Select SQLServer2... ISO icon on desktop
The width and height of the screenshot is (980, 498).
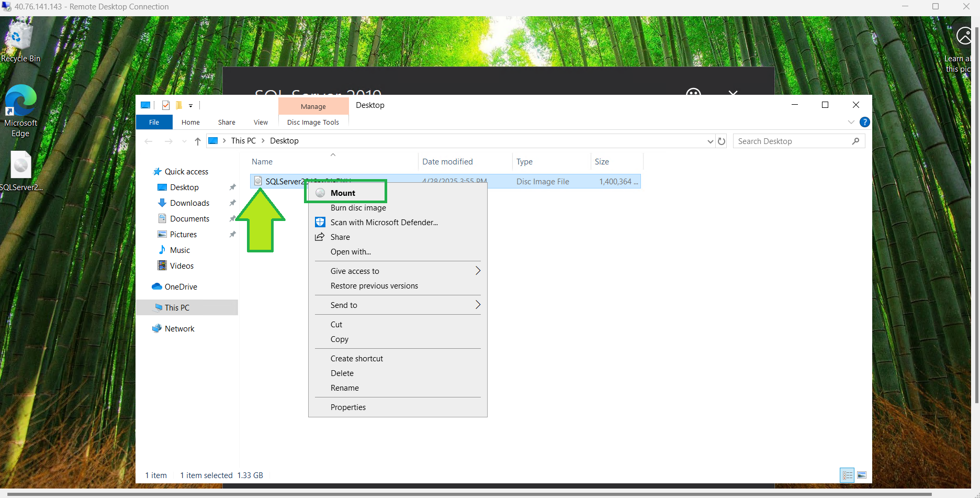(x=21, y=171)
